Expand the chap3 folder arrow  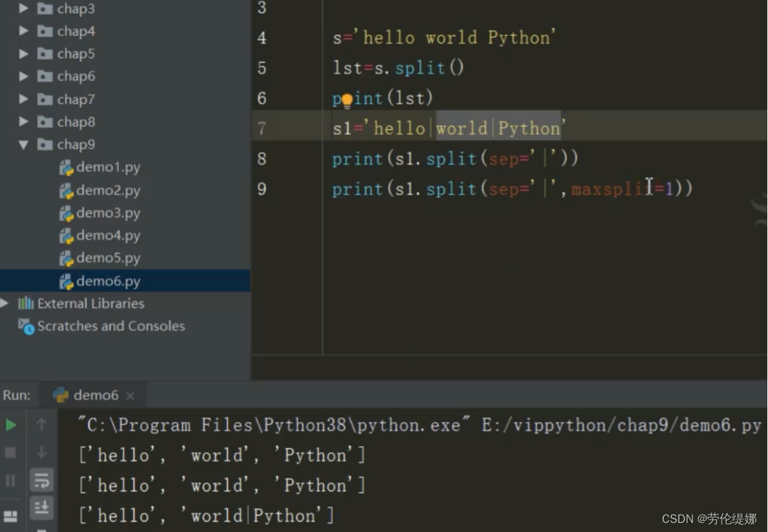[x=23, y=8]
